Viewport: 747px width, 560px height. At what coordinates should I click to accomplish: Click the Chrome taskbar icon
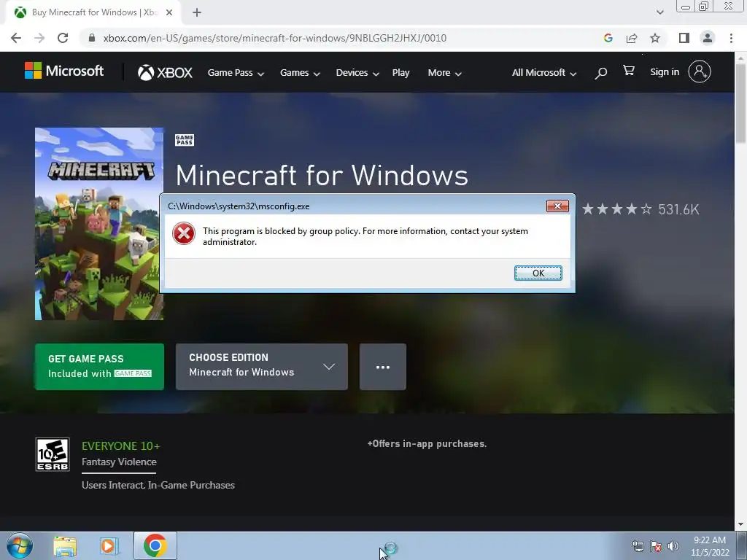155,545
